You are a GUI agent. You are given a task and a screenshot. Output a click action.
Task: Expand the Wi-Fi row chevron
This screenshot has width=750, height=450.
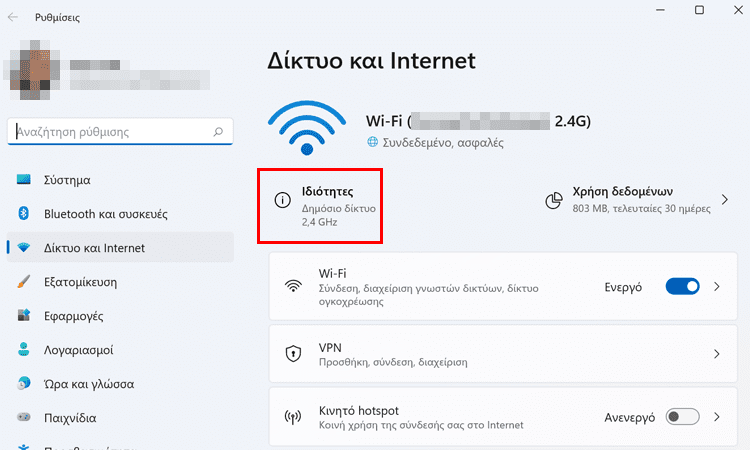click(717, 286)
